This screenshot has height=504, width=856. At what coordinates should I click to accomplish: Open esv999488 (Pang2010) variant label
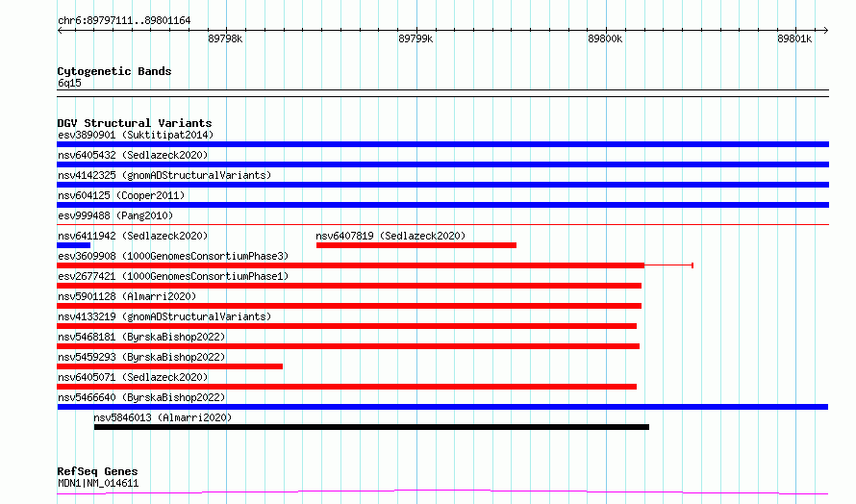tap(115, 215)
